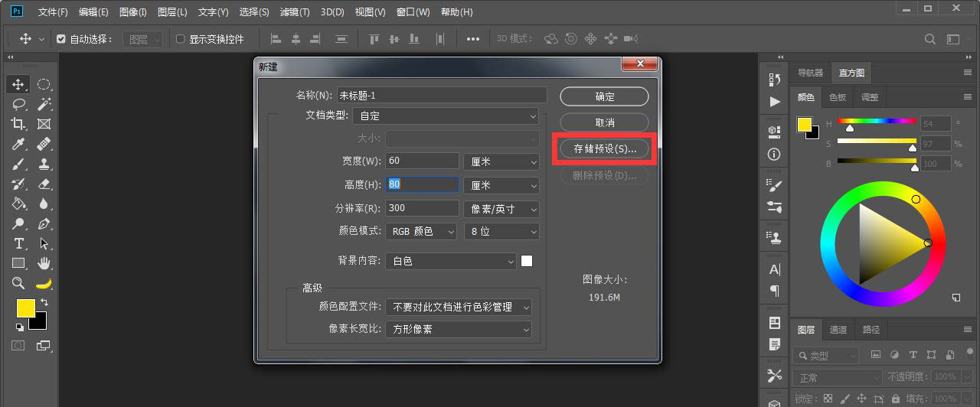Select the Lasso tool
The height and width of the screenshot is (407, 980).
[x=18, y=104]
